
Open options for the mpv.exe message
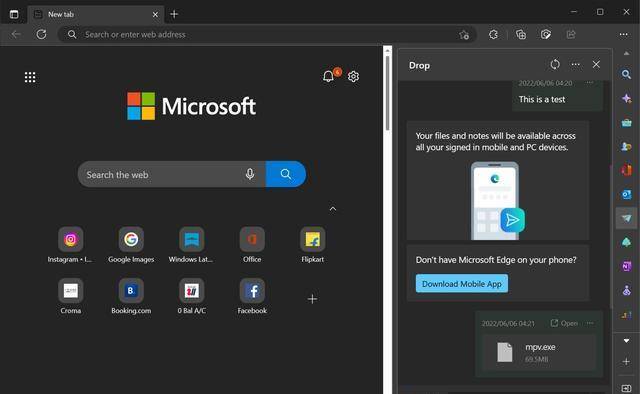coord(590,323)
